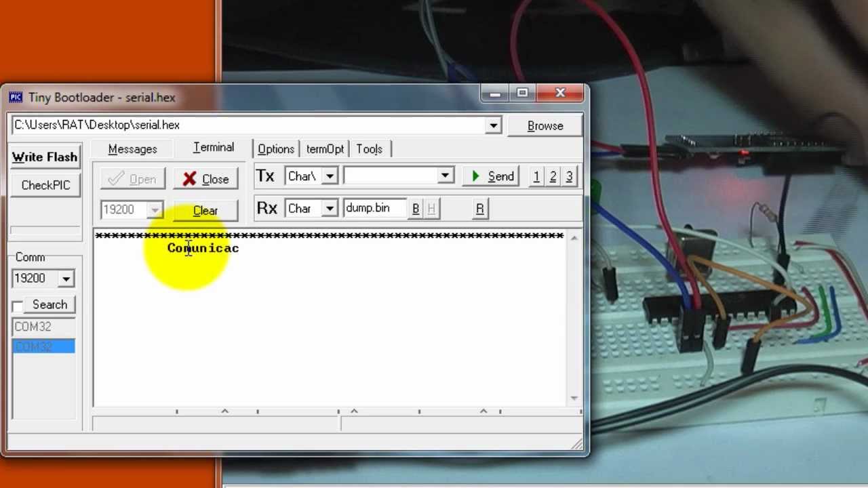Click the Write Flash button
The image size is (868, 488).
(45, 157)
